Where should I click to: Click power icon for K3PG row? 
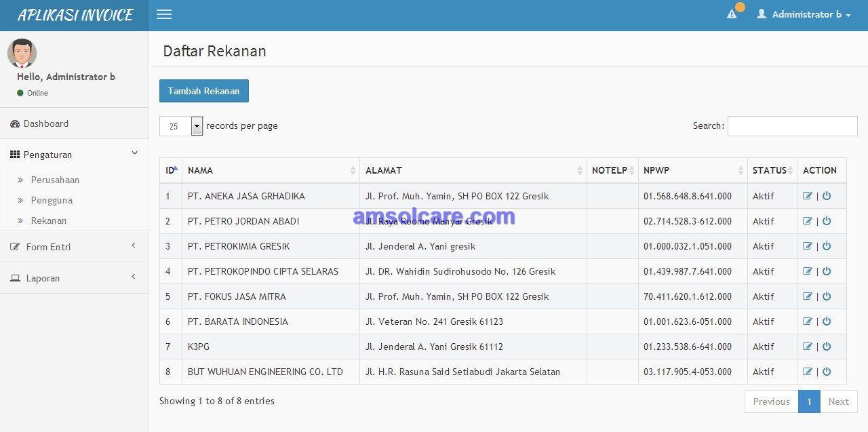click(x=827, y=347)
